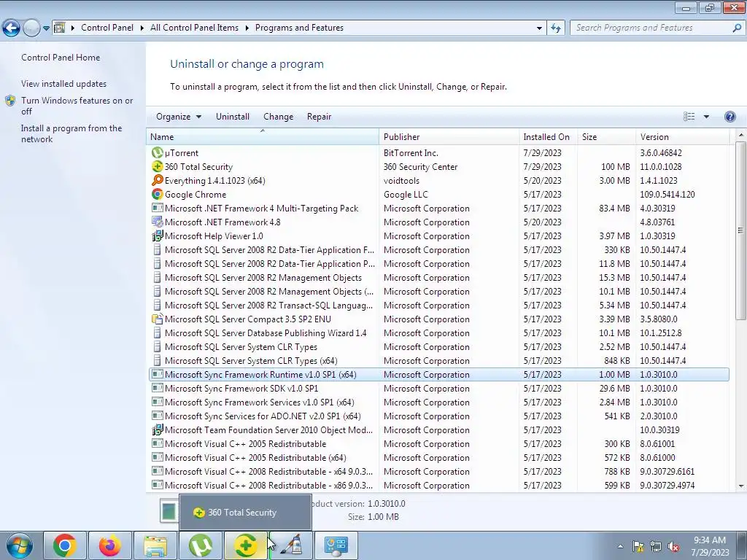Click the taskbar clock showing 9:34 AM

(x=710, y=546)
